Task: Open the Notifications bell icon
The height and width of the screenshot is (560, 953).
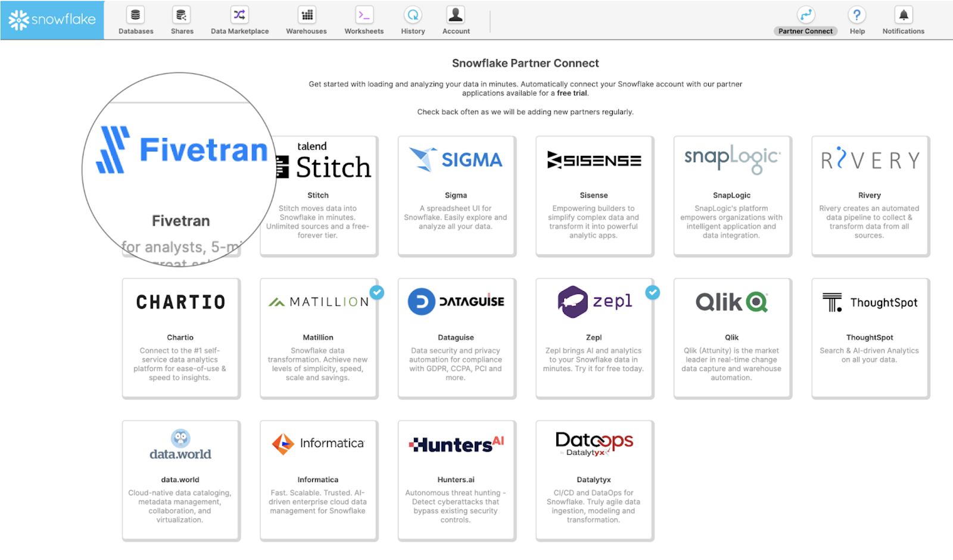Action: coord(904,15)
